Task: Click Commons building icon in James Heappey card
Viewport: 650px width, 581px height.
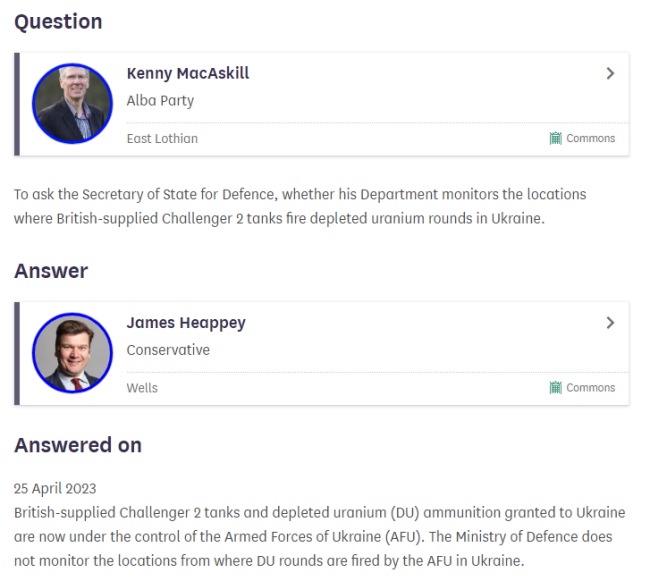Action: coord(556,387)
